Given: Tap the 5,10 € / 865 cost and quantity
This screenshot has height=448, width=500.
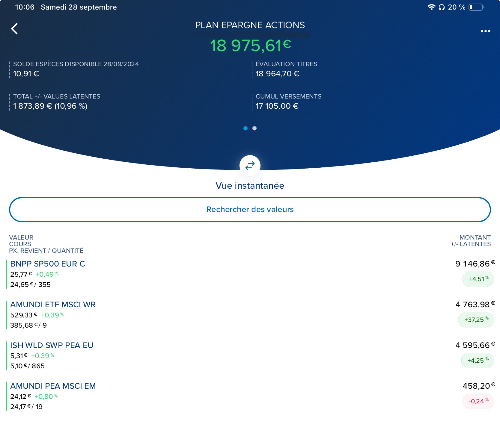Looking at the screenshot, I should [27, 366].
